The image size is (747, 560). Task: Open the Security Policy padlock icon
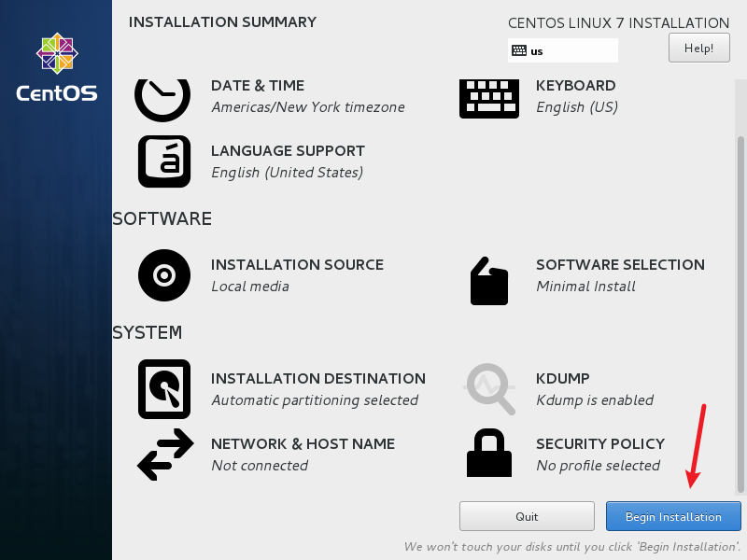click(488, 453)
